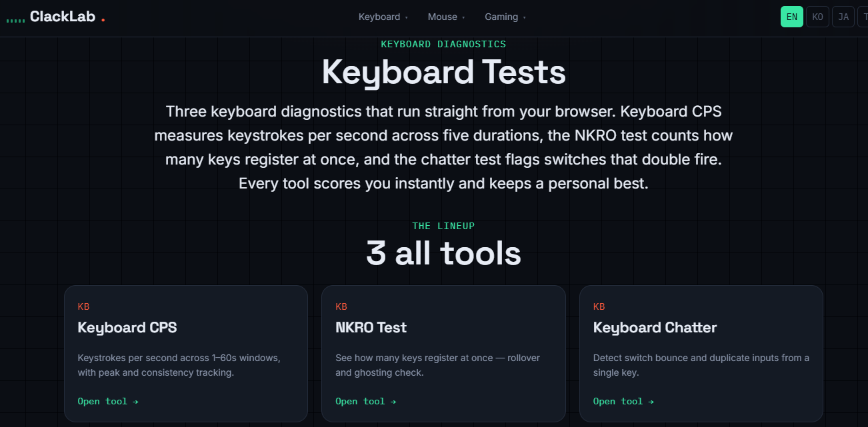Expand the Gaming menu's dropdown arrow
This screenshot has height=427, width=868.
524,17
